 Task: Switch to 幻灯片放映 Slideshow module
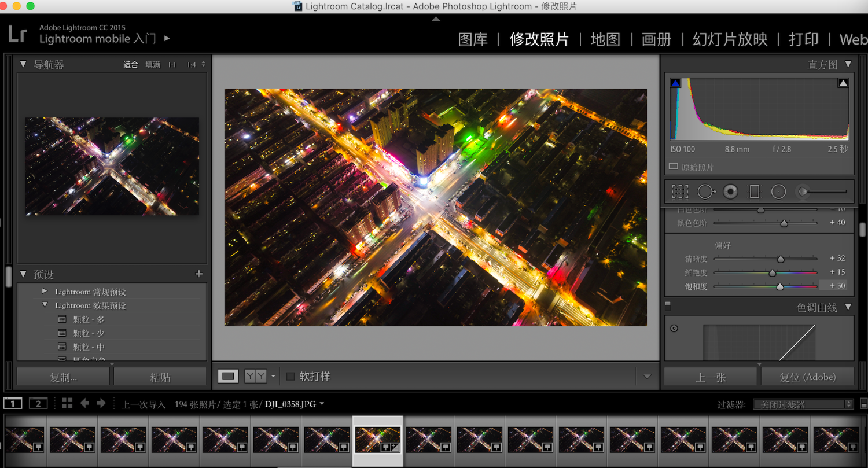tap(730, 39)
